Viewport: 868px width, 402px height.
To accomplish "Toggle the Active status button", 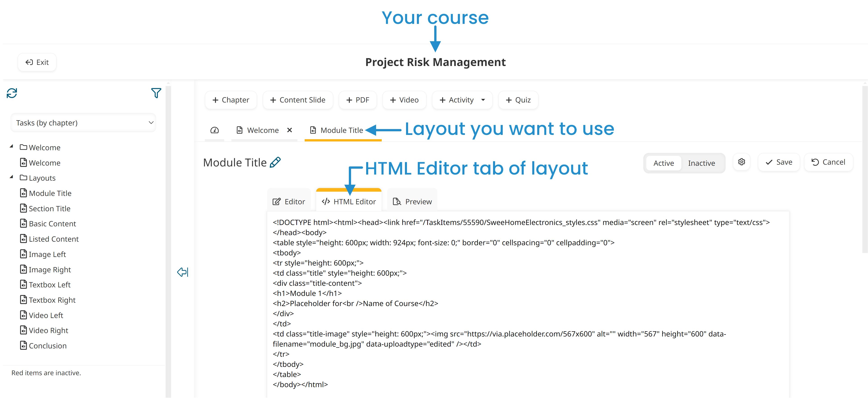I will coord(663,163).
